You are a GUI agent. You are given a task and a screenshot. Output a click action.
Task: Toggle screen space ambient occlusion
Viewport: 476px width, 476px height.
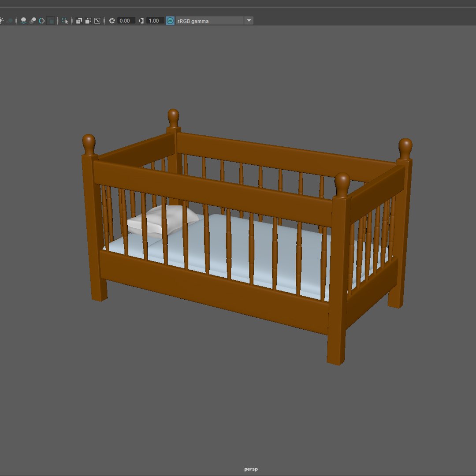point(23,21)
